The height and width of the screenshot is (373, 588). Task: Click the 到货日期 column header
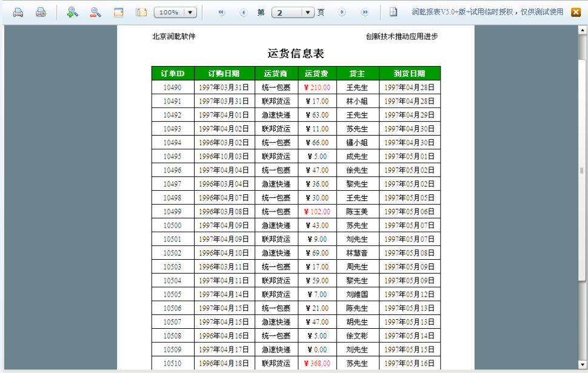coord(409,73)
